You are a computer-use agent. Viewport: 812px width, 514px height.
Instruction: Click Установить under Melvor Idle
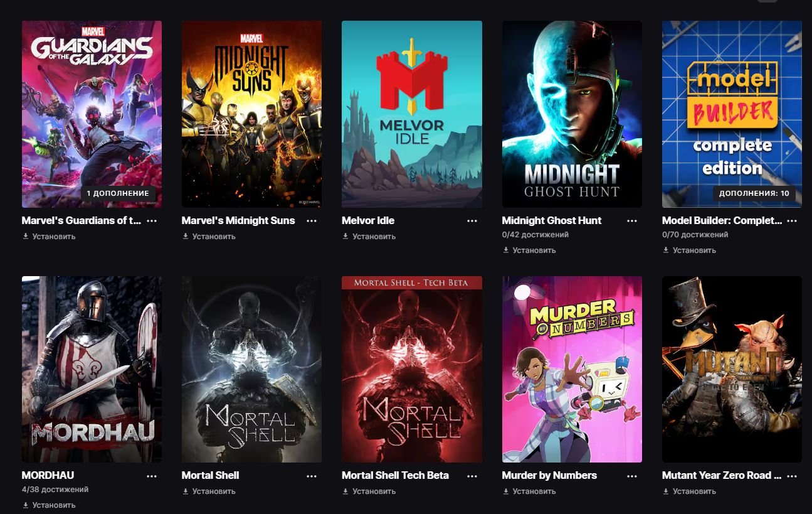369,237
